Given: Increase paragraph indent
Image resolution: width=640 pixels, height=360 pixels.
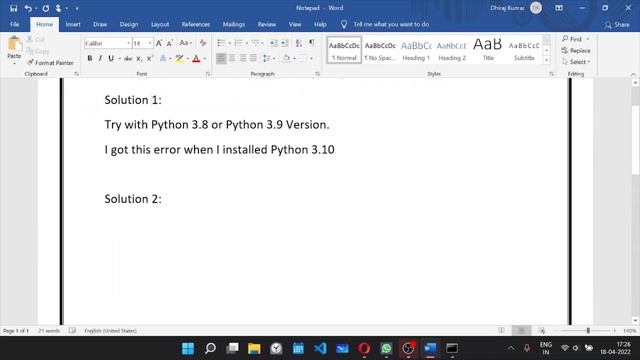Looking at the screenshot, I should [x=285, y=43].
